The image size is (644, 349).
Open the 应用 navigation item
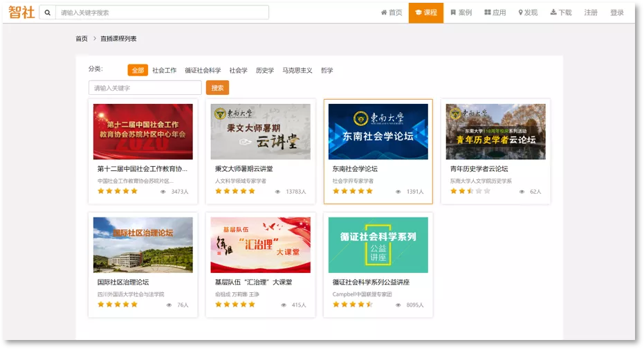tap(495, 12)
